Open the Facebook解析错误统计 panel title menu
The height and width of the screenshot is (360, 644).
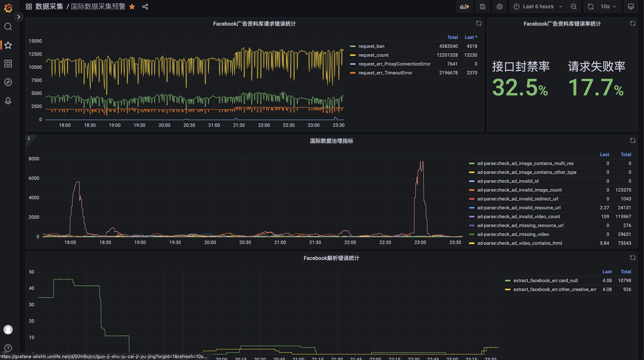(331, 258)
